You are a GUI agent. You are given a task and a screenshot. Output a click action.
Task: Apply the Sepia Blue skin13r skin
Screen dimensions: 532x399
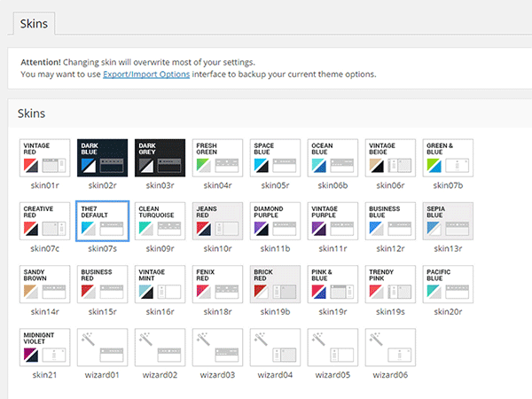[448, 221]
